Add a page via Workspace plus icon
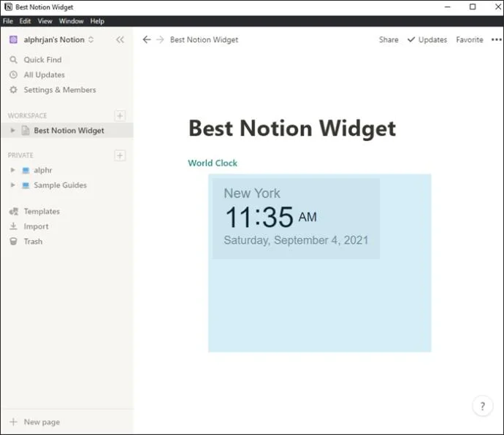This screenshot has height=435, width=504. coord(120,115)
